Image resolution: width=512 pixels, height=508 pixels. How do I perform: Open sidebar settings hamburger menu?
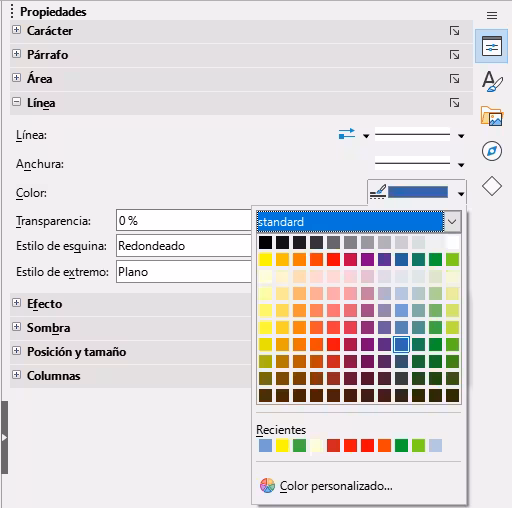[492, 15]
